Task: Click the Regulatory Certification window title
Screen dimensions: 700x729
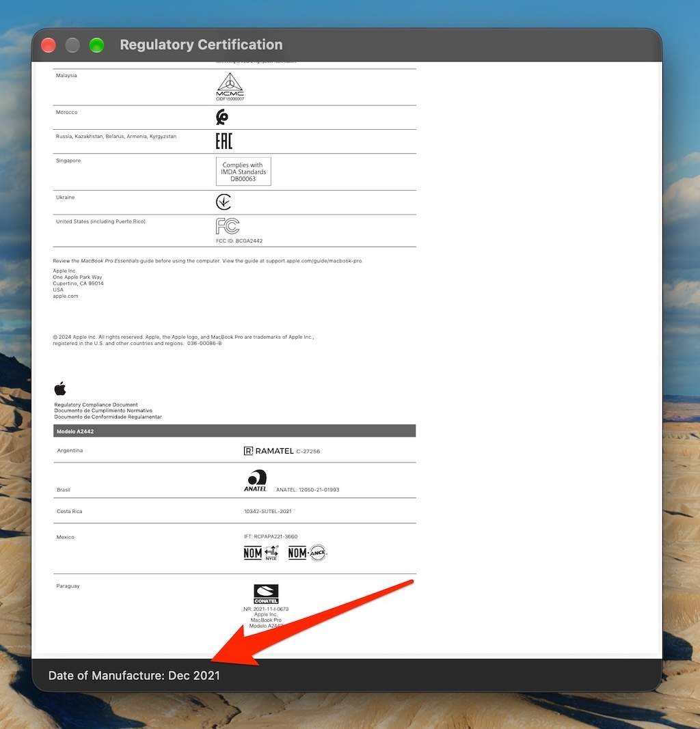Action: click(201, 44)
